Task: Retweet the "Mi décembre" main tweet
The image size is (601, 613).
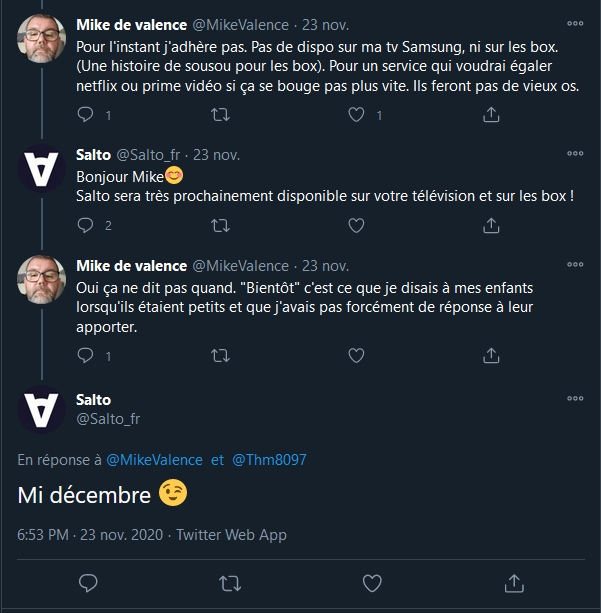Action: pyautogui.click(x=230, y=582)
